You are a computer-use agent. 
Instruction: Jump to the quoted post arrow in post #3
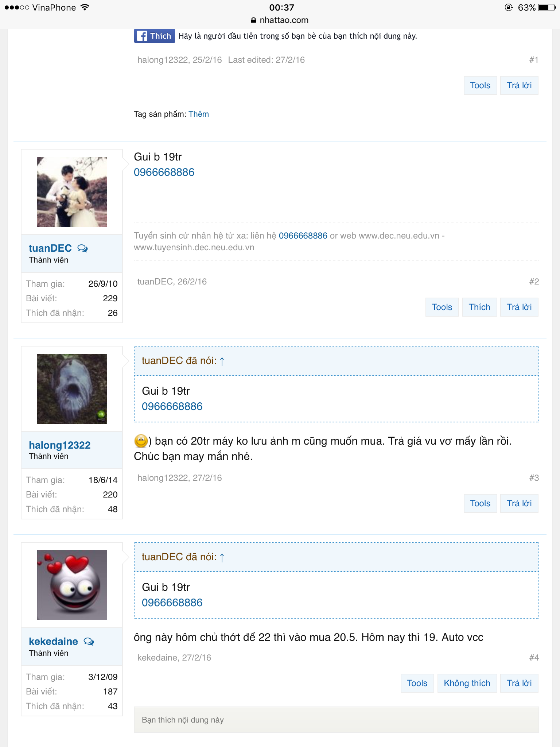[222, 361]
